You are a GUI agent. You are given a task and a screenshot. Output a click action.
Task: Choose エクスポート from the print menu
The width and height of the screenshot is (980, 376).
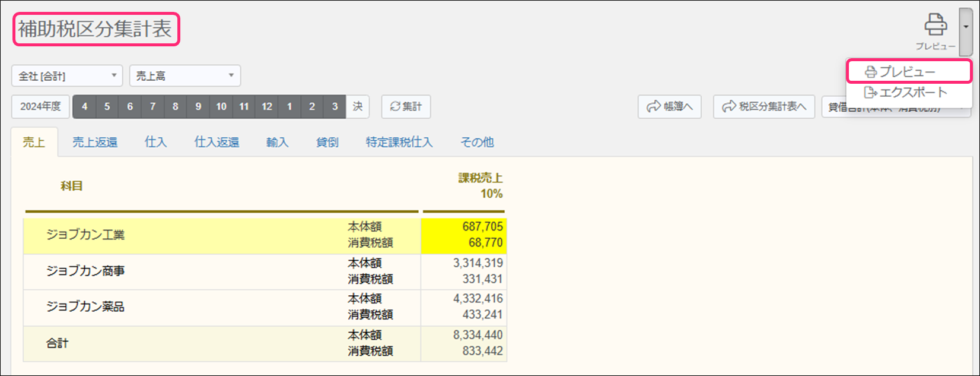(909, 92)
